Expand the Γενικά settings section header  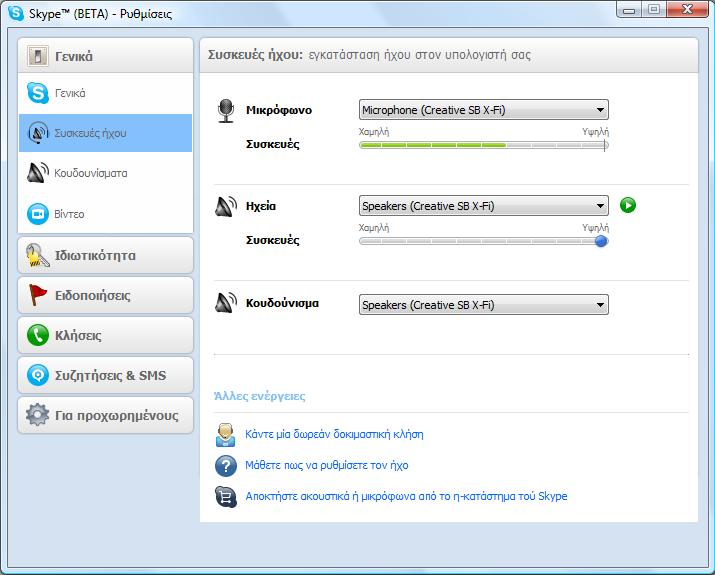pos(105,56)
